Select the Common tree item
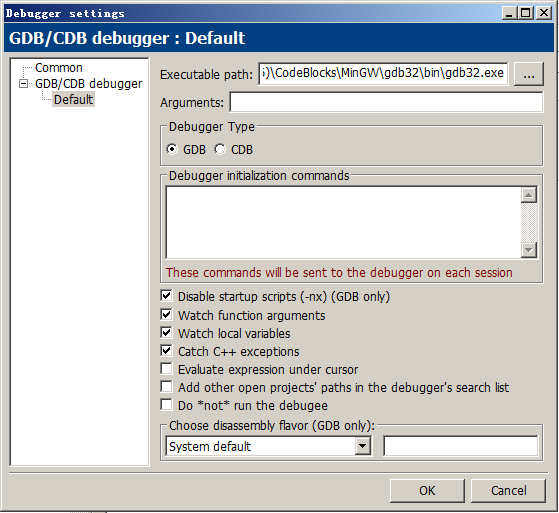The width and height of the screenshot is (559, 513). pyautogui.click(x=58, y=68)
